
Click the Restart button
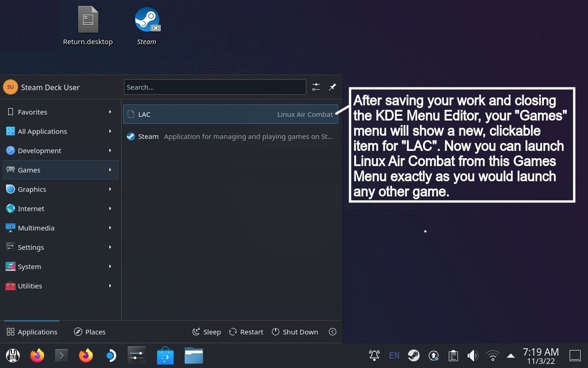[x=246, y=332]
